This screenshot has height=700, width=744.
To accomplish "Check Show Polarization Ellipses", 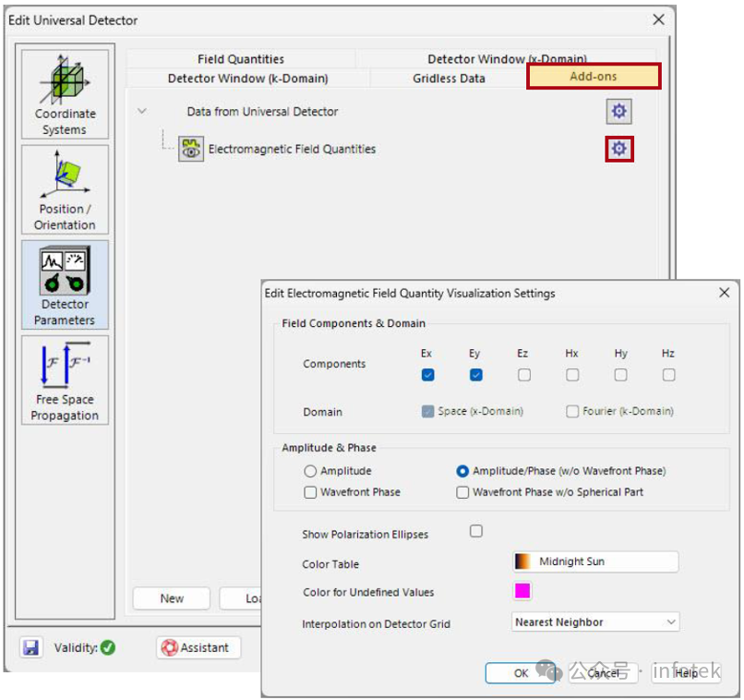I will point(475,531).
